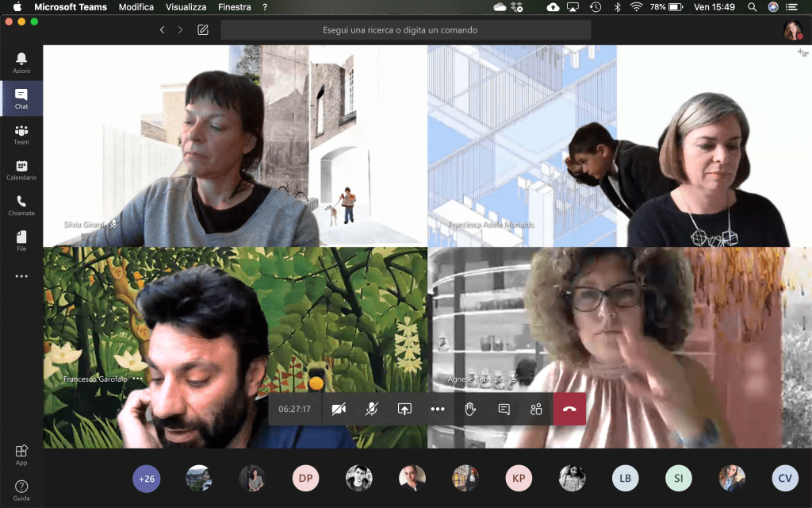The height and width of the screenshot is (508, 812).
Task: Open more actions menu in call toolbar
Action: pos(437,410)
